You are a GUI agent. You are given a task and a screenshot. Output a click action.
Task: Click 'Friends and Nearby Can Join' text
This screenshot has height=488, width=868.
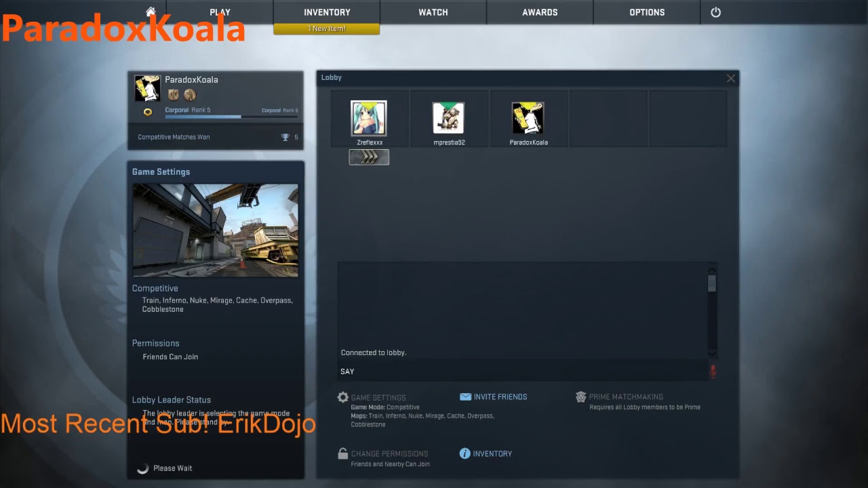pyautogui.click(x=390, y=464)
